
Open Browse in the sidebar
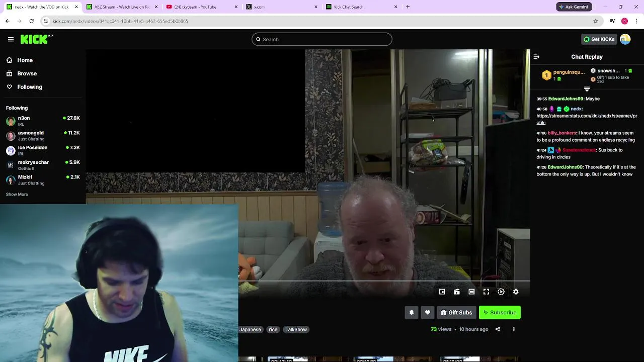(x=27, y=73)
